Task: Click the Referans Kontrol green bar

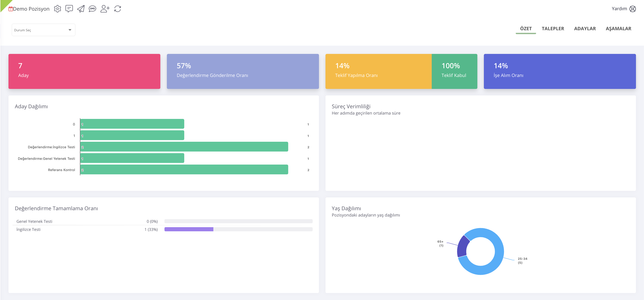Action: [184, 170]
